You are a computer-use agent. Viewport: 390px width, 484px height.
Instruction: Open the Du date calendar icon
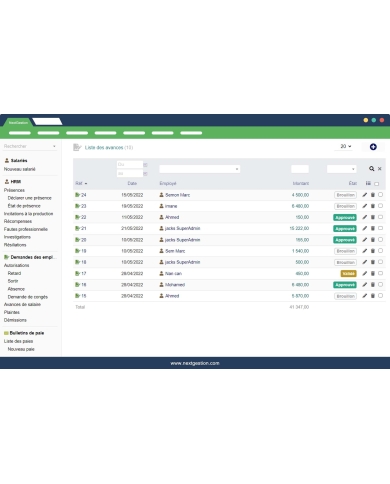click(x=145, y=165)
